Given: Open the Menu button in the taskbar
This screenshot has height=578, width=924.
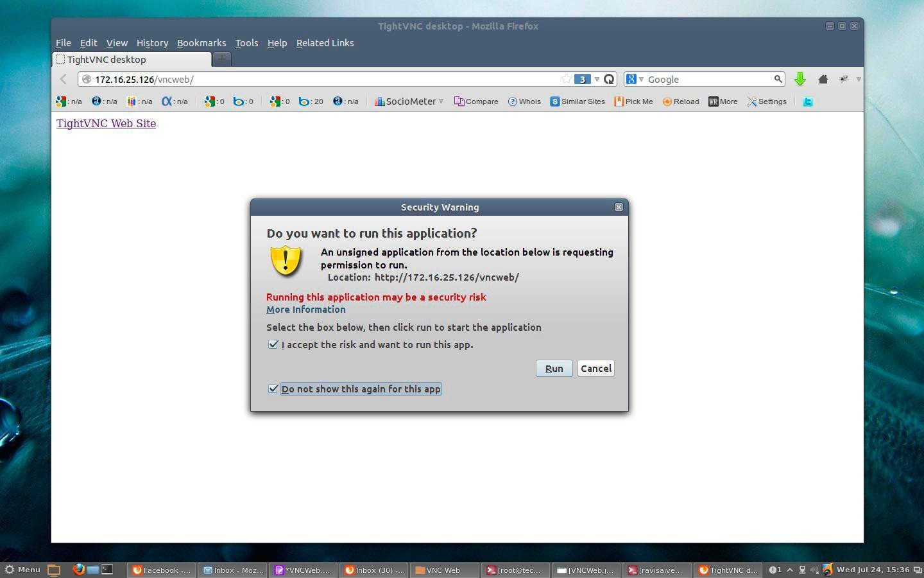Looking at the screenshot, I should [x=23, y=570].
